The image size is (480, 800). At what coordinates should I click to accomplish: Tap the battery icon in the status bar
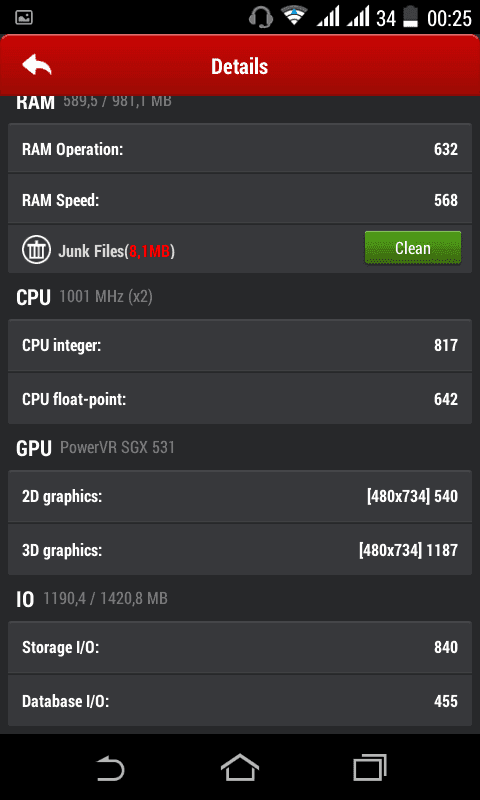410,18
